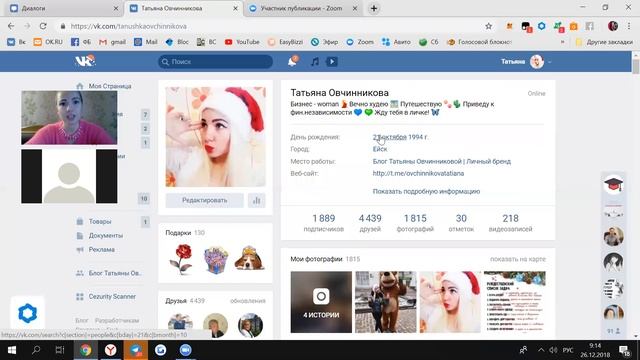Click the beagle dog gift icon
Viewport: 640px width, 360px height.
(x=250, y=258)
